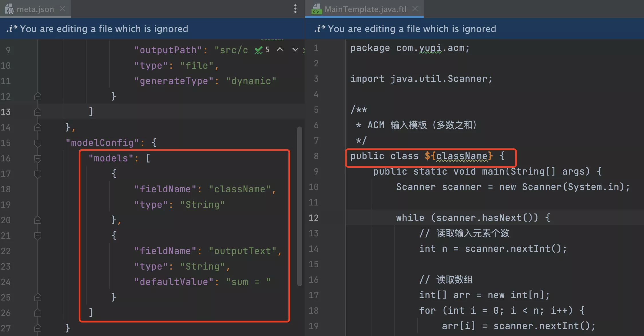Close the meta.json tab
This screenshot has width=644, height=336.
point(62,9)
